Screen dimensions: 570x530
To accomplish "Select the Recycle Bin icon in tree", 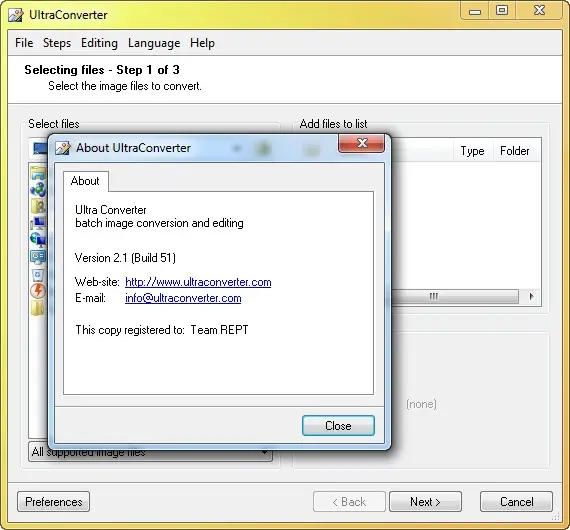I will point(38,275).
